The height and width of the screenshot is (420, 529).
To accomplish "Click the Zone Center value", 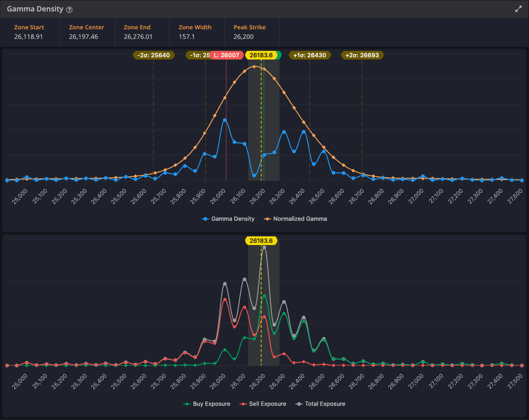I will click(83, 37).
